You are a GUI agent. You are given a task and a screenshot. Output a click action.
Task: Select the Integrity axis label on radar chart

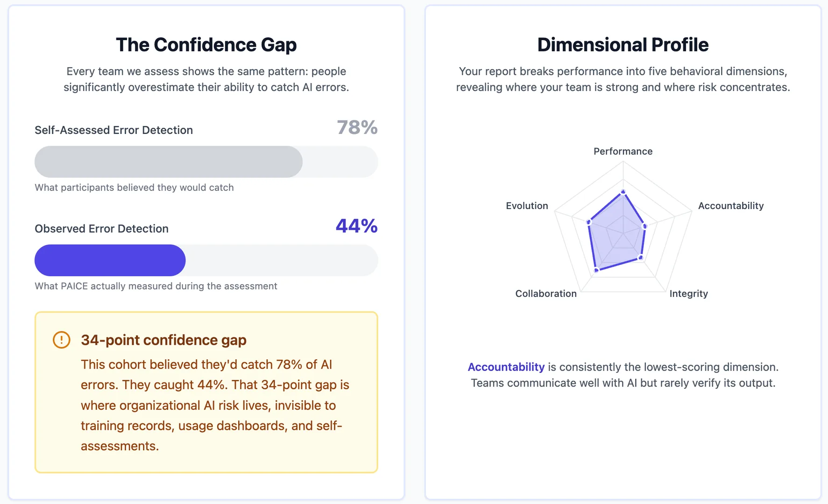(688, 294)
